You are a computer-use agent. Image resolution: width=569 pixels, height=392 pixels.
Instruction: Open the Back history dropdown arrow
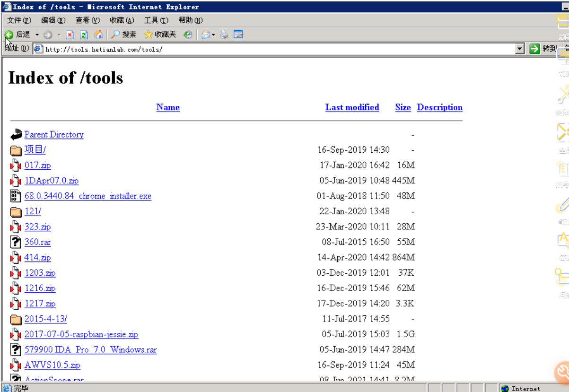click(x=37, y=35)
